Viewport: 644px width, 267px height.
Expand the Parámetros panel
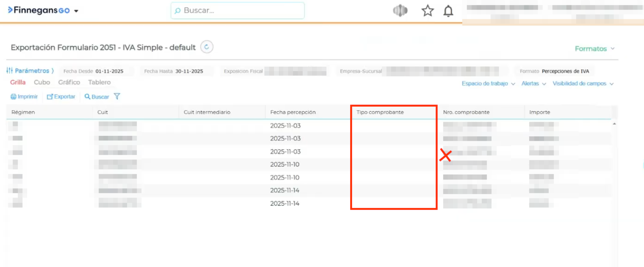click(x=30, y=71)
